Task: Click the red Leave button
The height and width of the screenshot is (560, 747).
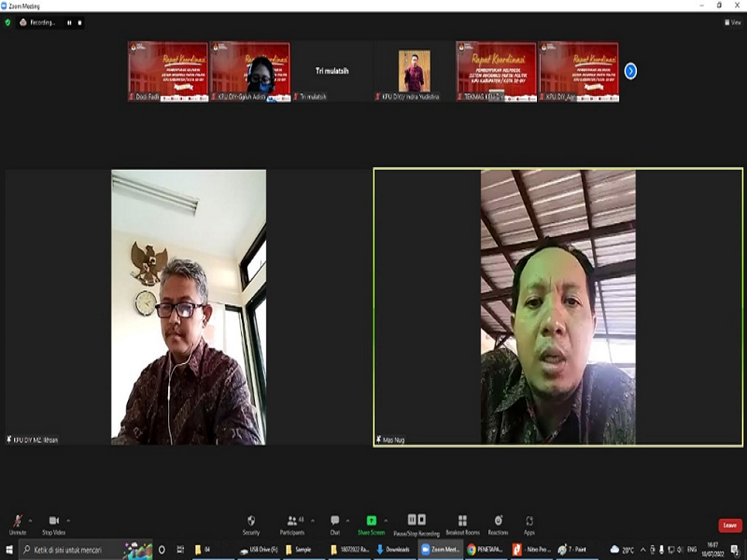Action: pyautogui.click(x=729, y=525)
